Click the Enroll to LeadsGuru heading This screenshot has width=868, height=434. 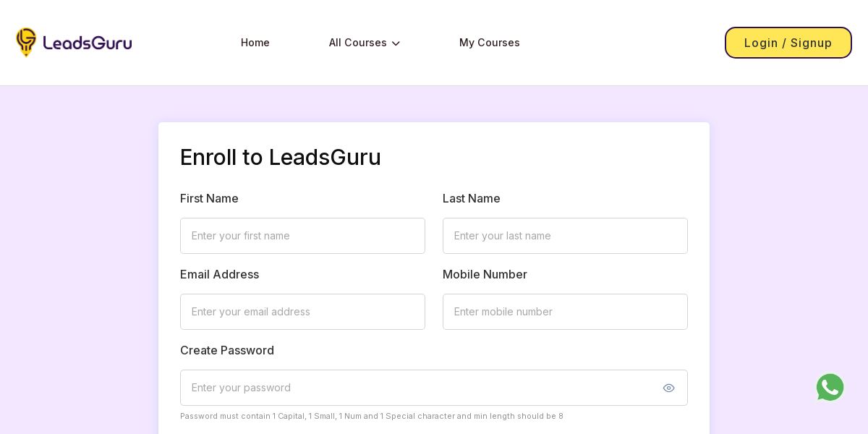(x=280, y=157)
